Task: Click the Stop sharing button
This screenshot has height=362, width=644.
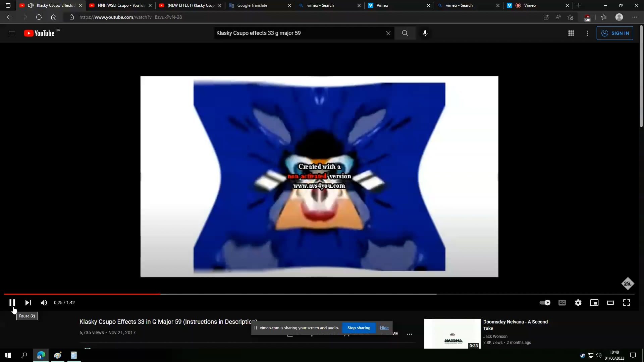Action: click(x=359, y=328)
